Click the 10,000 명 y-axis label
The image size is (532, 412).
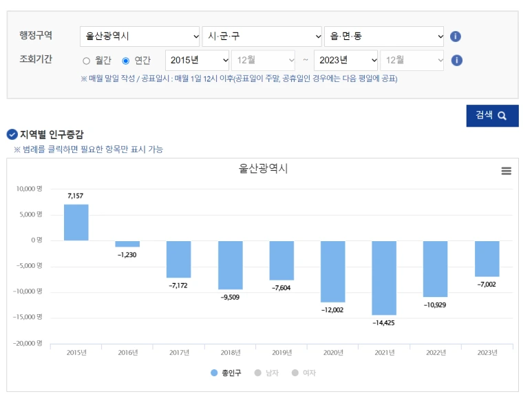point(29,189)
